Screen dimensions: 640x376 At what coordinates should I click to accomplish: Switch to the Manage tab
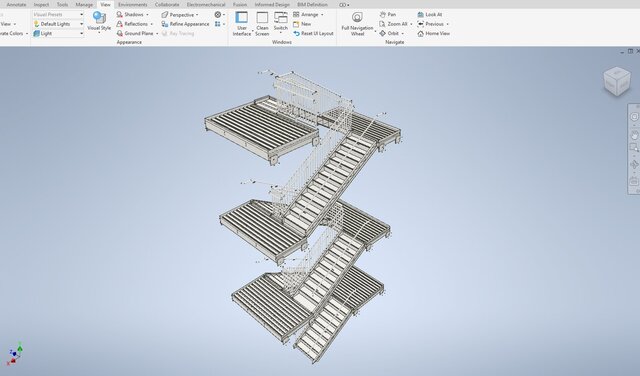[84, 5]
